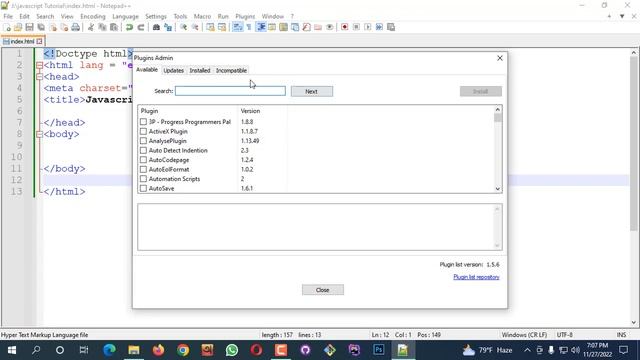
Task: Click the Zoom In toolbar icon
Action: click(183, 27)
